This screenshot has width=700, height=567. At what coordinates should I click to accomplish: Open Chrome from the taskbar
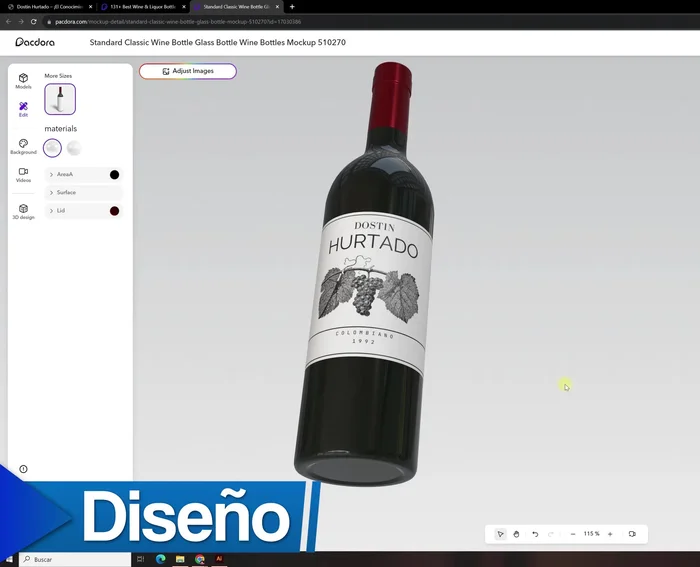pos(200,559)
